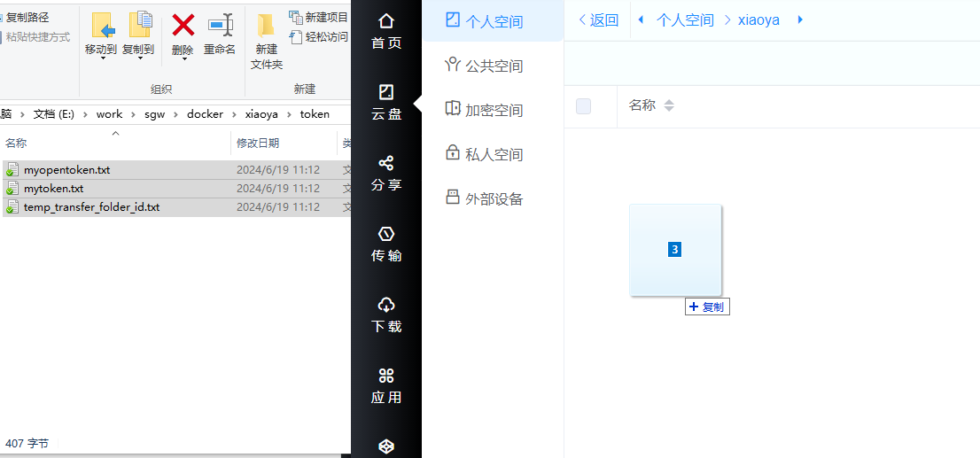
Task: Open the 复制到 dropdown arrow
Action: coord(139,58)
